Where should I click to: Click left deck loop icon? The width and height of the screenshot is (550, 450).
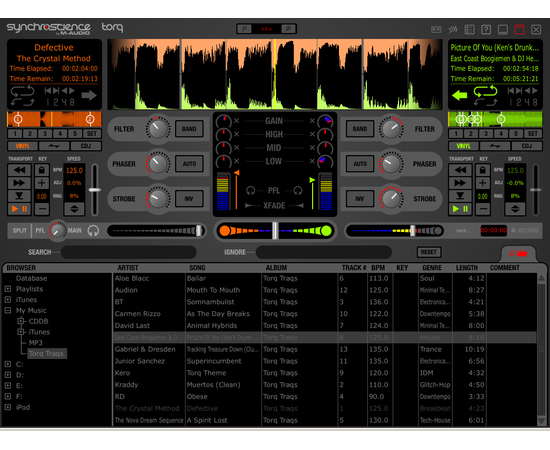pos(22,91)
